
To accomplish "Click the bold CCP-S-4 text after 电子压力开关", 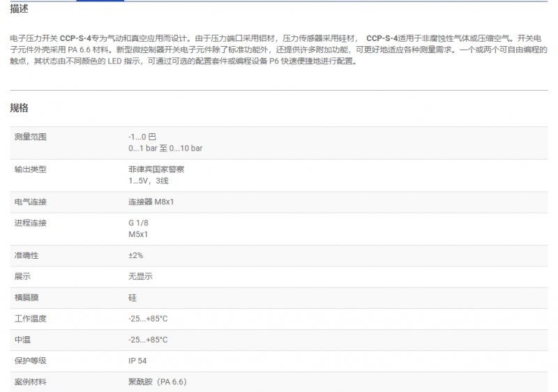I will tap(75, 38).
